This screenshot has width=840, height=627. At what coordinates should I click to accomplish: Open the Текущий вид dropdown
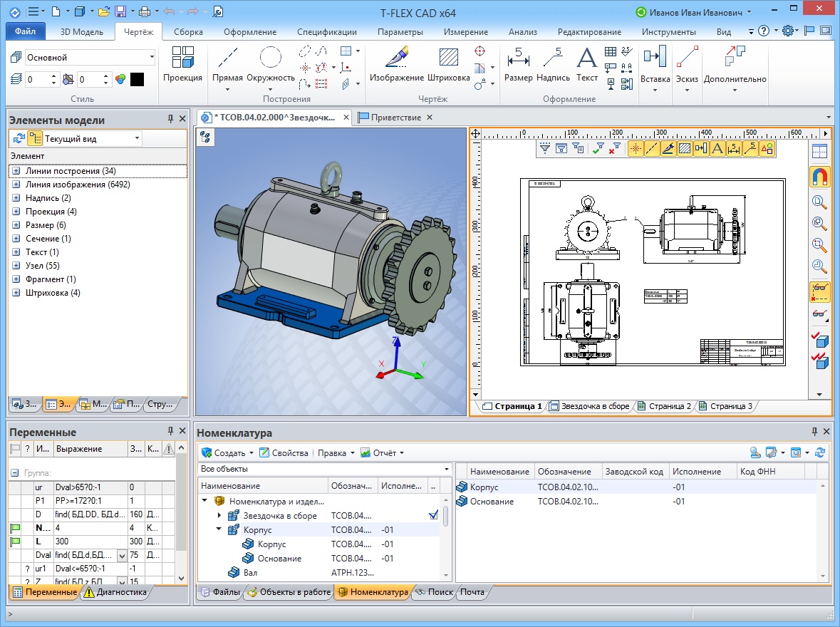tap(137, 139)
